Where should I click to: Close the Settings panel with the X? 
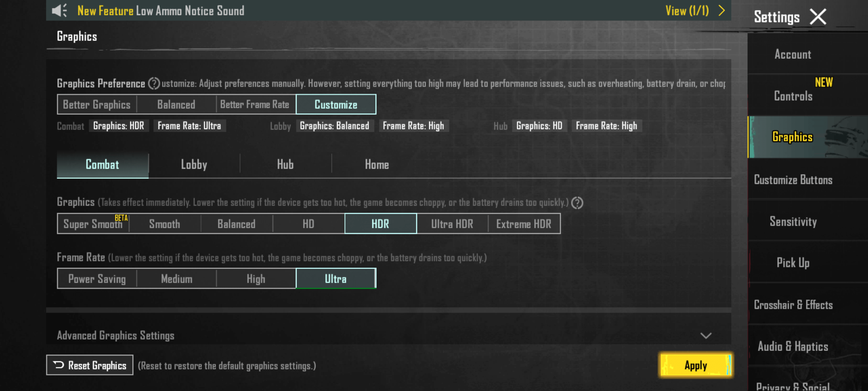tap(818, 17)
